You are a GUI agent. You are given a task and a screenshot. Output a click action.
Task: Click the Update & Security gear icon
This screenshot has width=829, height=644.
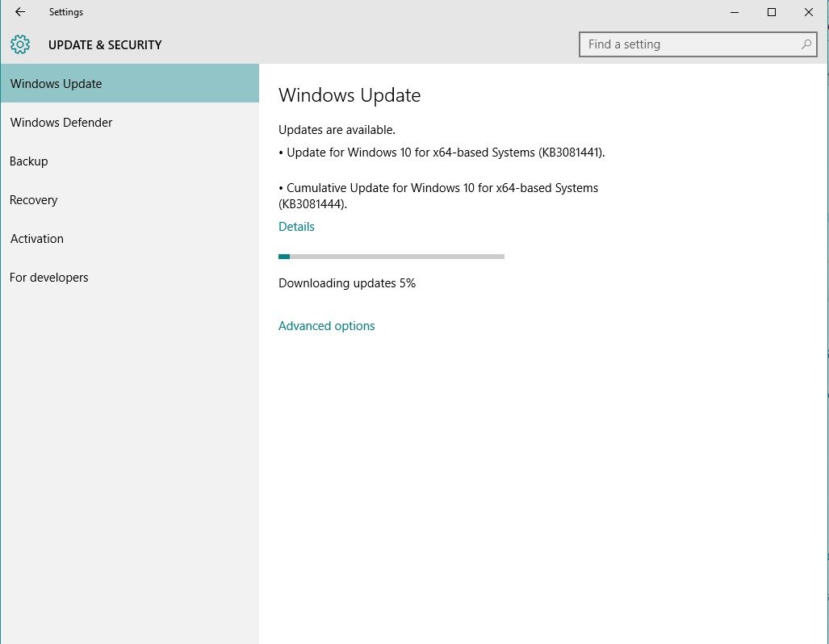pos(20,44)
